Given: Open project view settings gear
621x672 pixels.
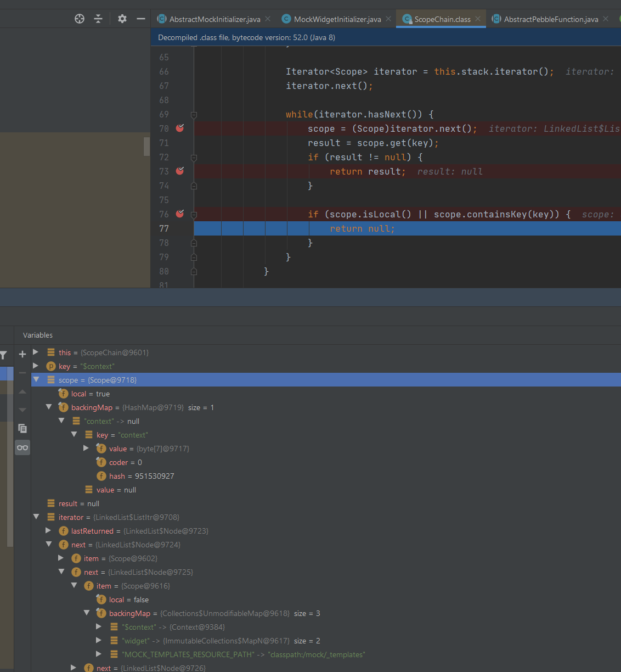Looking at the screenshot, I should coord(122,19).
